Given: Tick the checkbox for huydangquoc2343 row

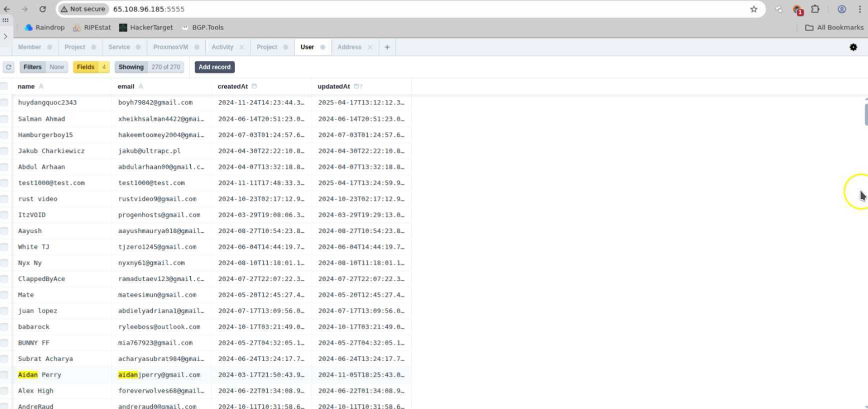Looking at the screenshot, I should 4,102.
